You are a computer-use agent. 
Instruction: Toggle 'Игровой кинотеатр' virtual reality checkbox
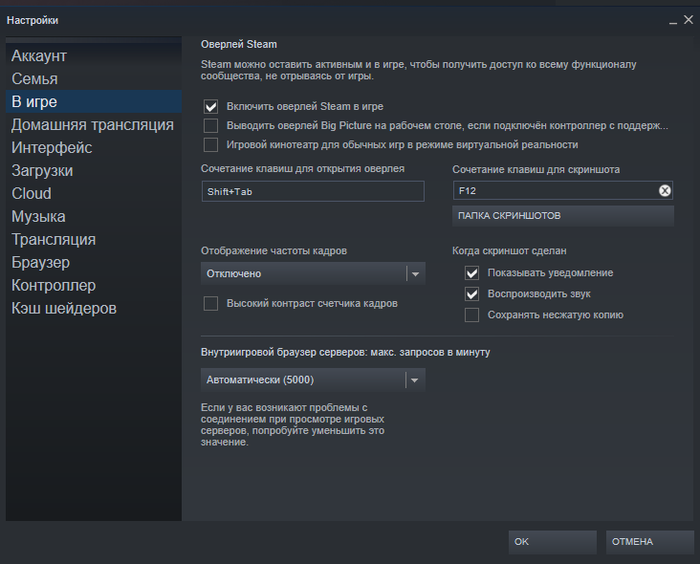tap(211, 145)
